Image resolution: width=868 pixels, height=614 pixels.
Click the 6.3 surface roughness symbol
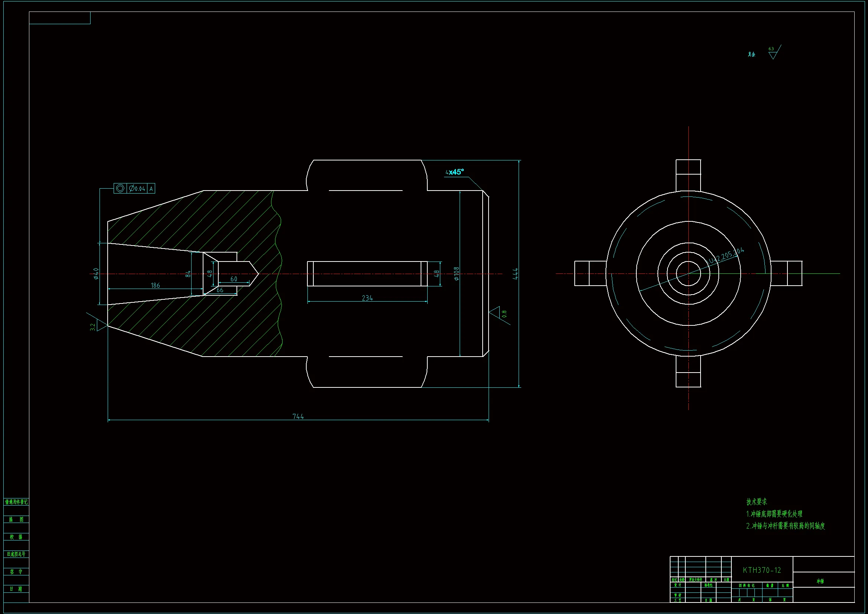click(x=773, y=54)
